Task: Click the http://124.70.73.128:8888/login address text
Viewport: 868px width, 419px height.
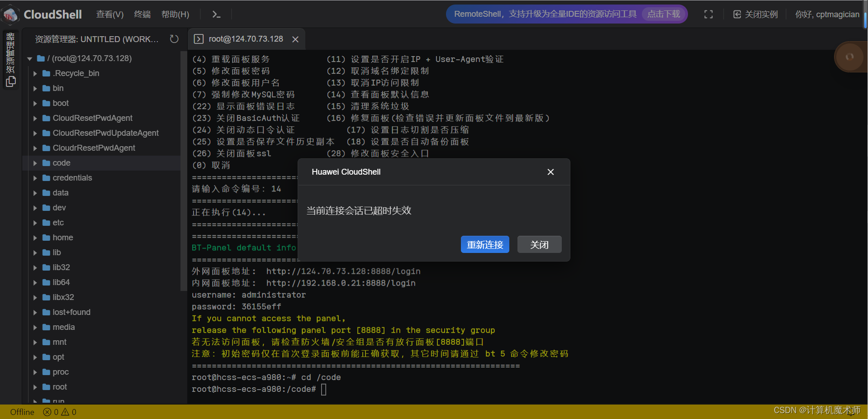Action: pos(343,271)
